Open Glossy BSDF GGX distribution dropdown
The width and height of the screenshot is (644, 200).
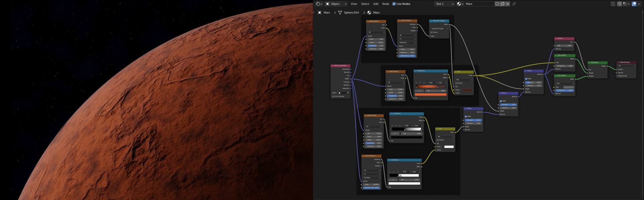565,83
